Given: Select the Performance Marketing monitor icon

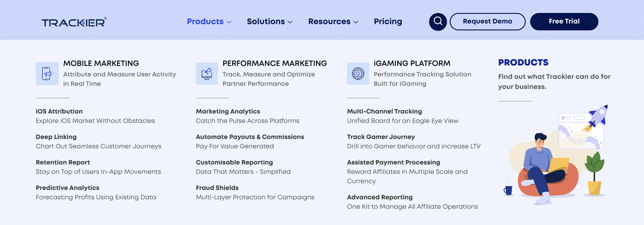Looking at the screenshot, I should pos(207,74).
